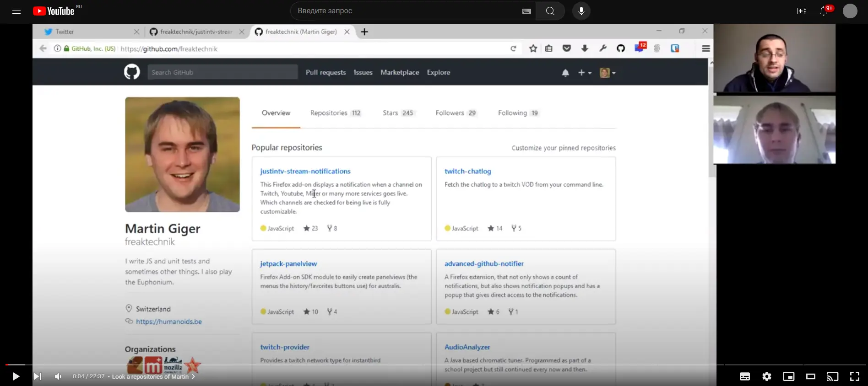868x386 pixels.
Task: Click the browser address bar URL
Action: [169, 49]
